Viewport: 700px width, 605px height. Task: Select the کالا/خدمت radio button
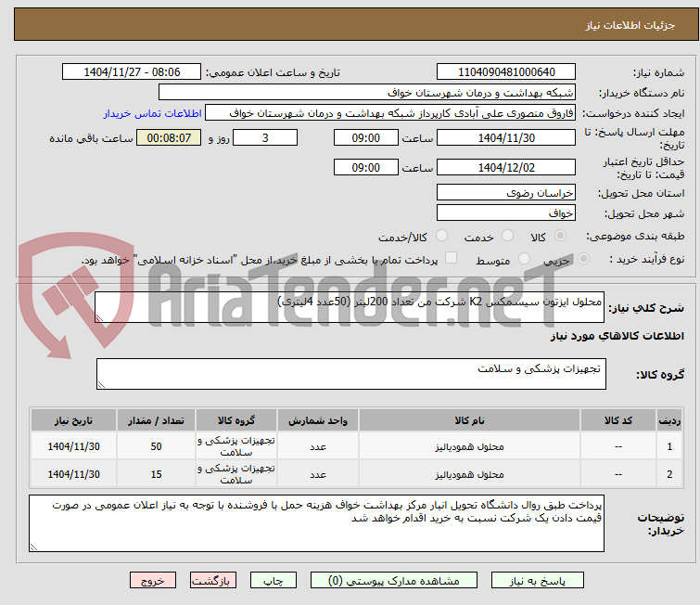point(441,236)
